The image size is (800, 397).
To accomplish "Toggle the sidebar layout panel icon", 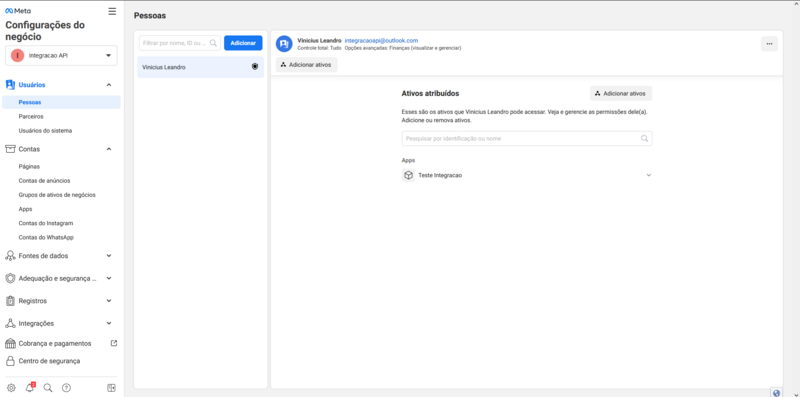I will click(111, 388).
